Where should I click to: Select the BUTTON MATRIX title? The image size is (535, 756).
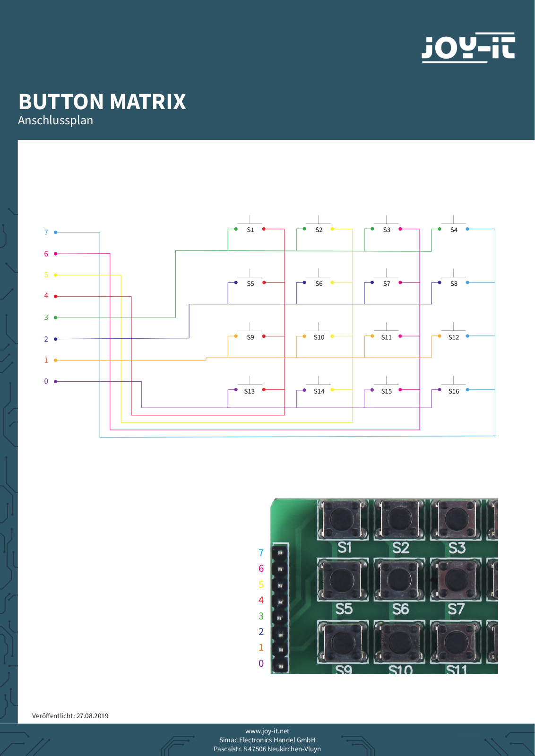coord(102,102)
